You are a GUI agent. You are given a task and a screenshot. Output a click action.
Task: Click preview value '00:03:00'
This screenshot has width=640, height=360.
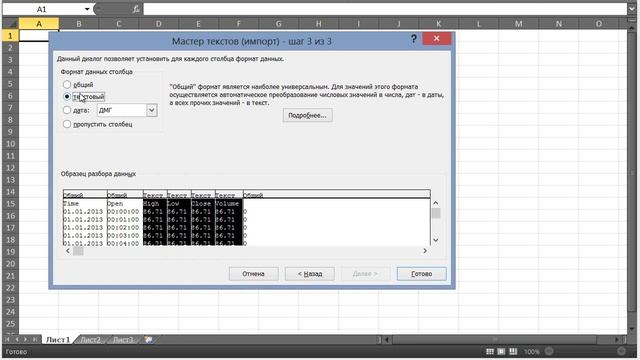[123, 236]
